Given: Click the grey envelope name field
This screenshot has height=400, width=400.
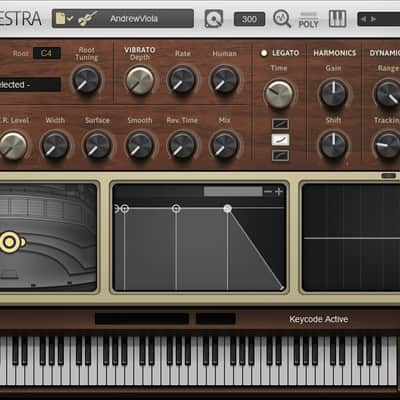Looking at the screenshot, I should click(x=233, y=191).
